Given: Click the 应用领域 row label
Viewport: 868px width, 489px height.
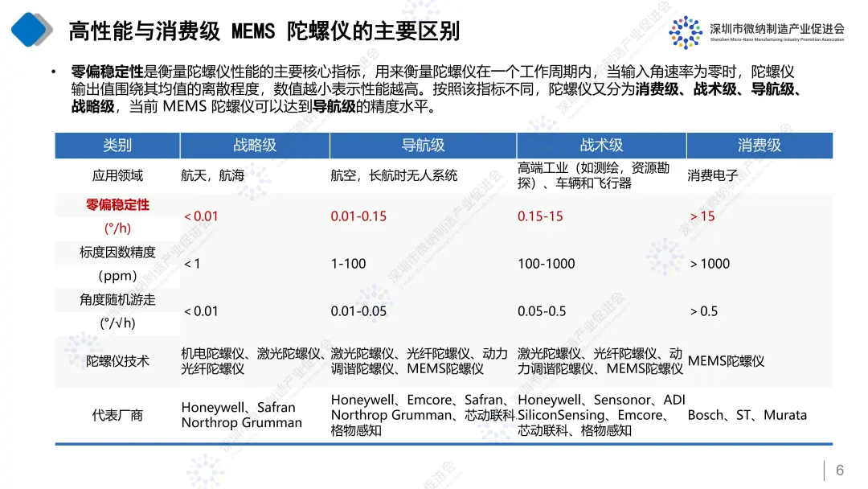Looking at the screenshot, I should [x=117, y=175].
